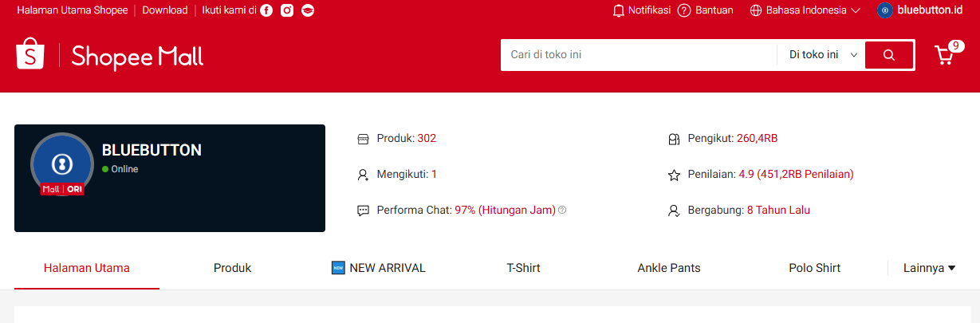Click the BLUEBUTTON shop avatar

click(x=61, y=163)
